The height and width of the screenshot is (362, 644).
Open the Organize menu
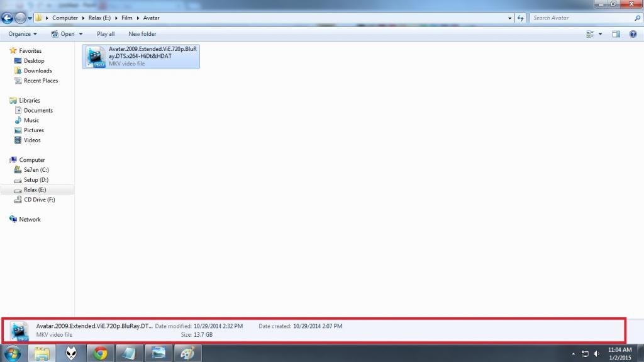click(x=23, y=34)
